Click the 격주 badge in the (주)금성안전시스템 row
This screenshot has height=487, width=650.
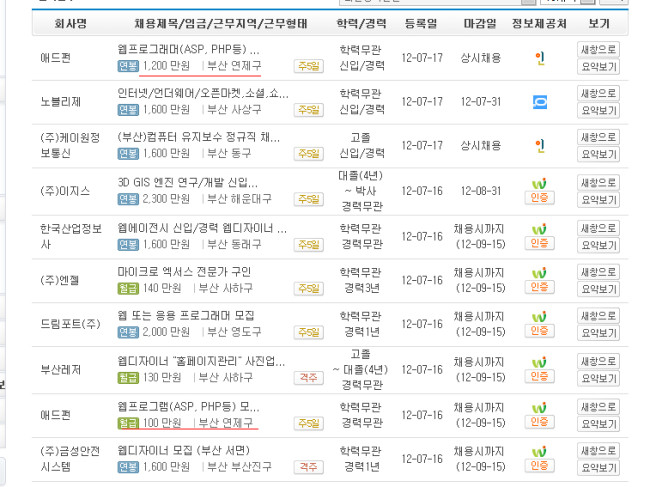[x=309, y=468]
